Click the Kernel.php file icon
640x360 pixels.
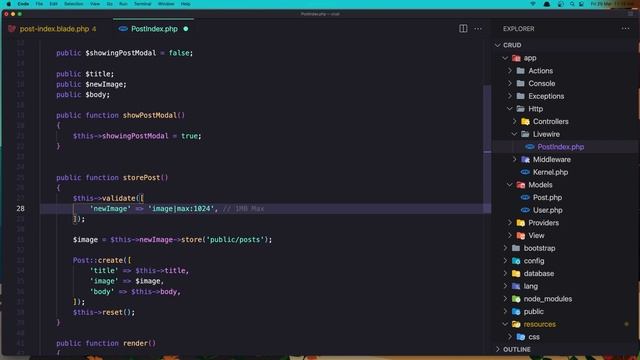coord(525,172)
